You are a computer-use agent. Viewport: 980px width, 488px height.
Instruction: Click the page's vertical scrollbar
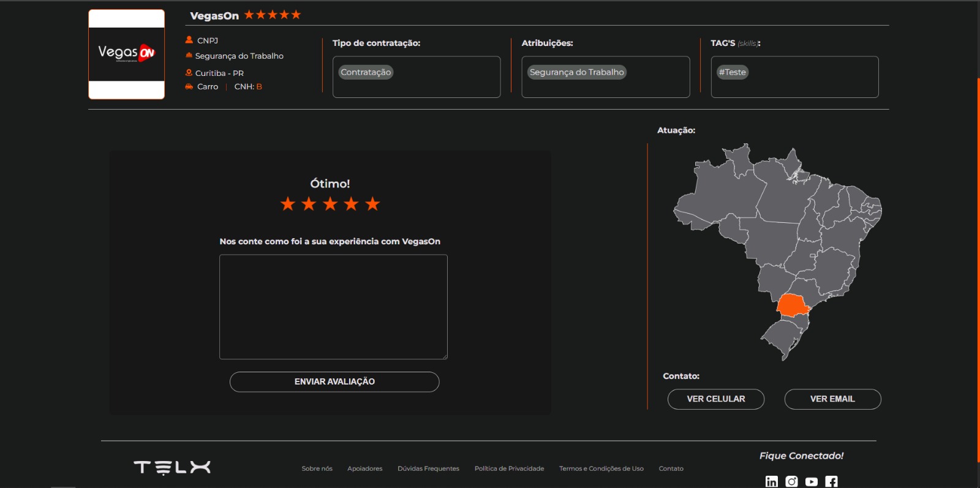(x=978, y=269)
